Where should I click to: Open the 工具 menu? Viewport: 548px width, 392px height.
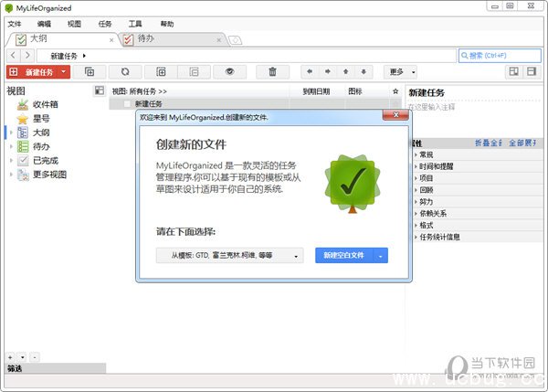click(135, 24)
